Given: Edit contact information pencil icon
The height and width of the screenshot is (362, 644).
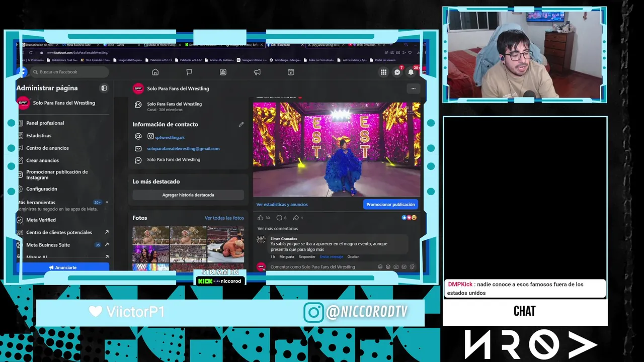Looking at the screenshot, I should coord(241,124).
